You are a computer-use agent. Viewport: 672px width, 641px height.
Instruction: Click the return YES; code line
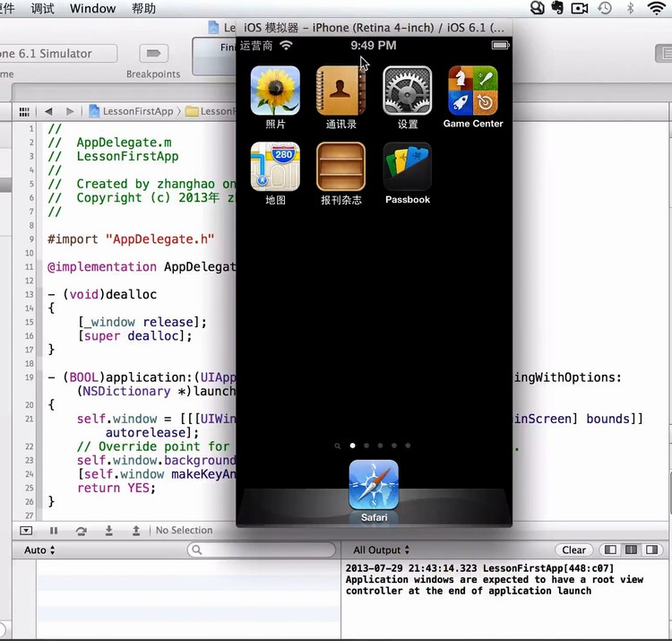click(116, 488)
